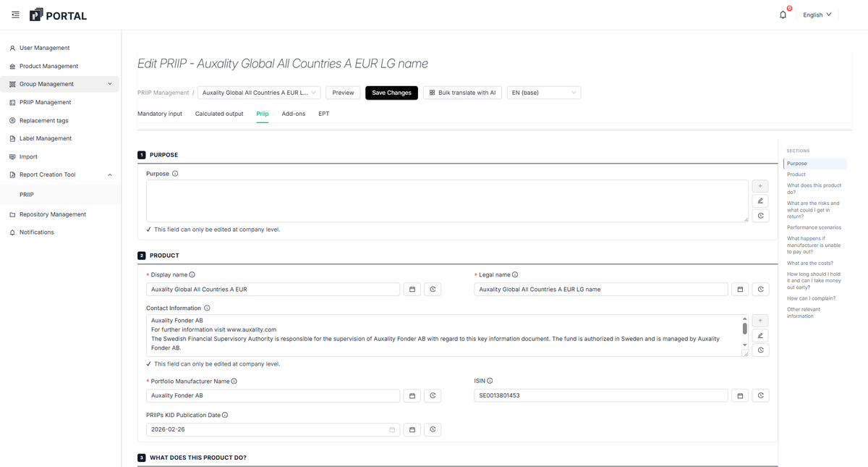Image resolution: width=868 pixels, height=467 pixels.
Task: Click the history icon beside Contact Information
Action: (760, 350)
